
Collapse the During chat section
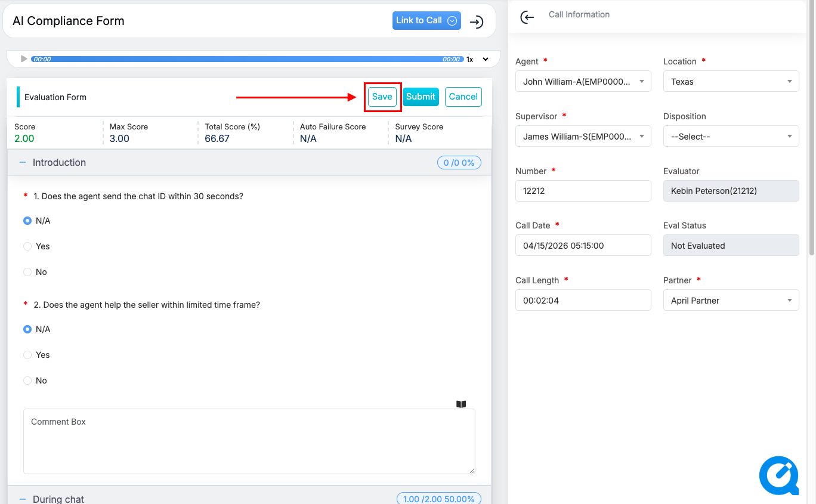tap(23, 499)
